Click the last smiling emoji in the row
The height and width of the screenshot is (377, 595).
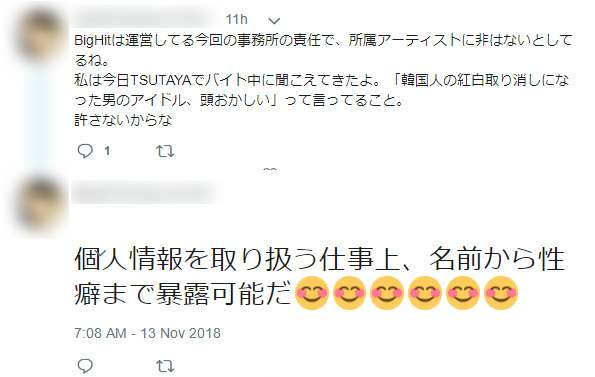[x=501, y=293]
